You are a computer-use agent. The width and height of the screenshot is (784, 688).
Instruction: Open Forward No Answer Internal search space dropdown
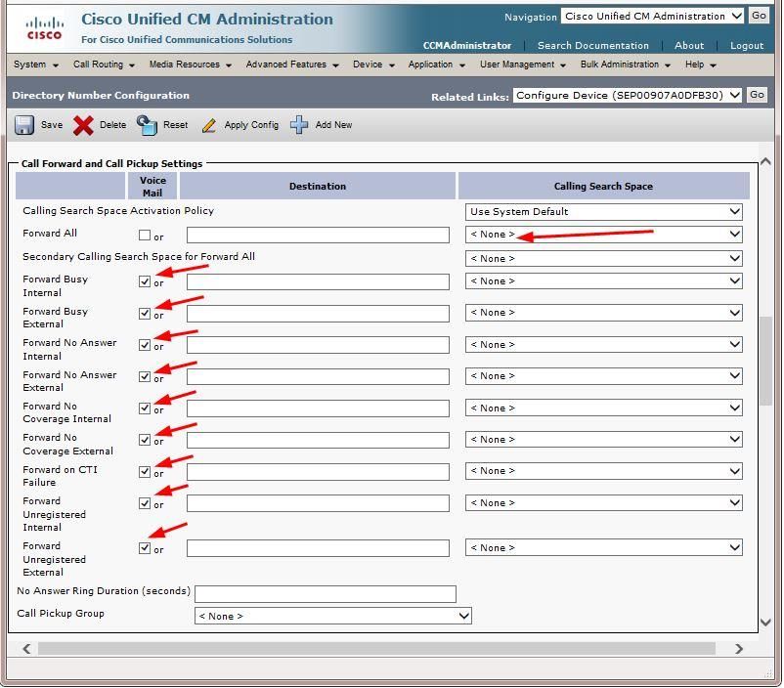[x=603, y=345]
